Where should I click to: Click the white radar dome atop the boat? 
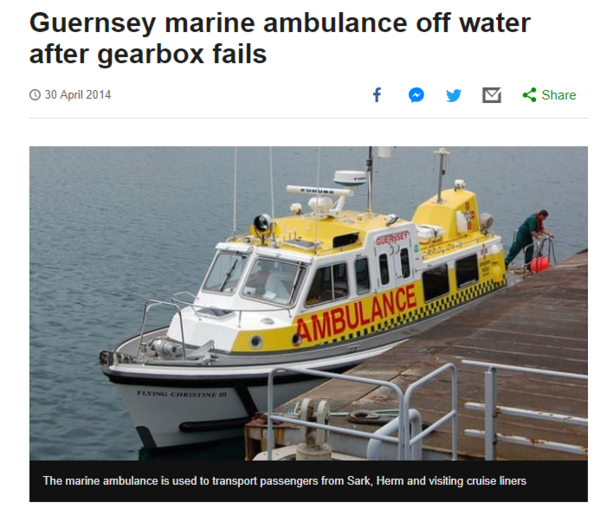[x=350, y=178]
